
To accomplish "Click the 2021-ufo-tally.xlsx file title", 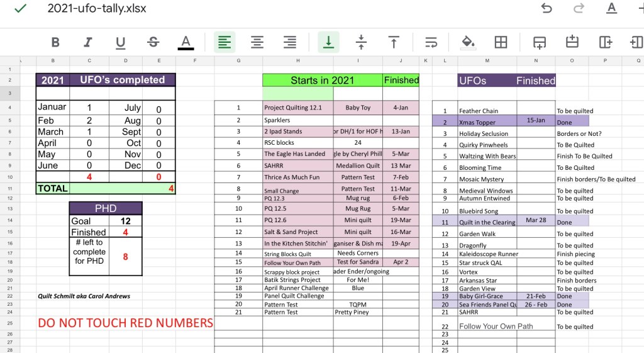I will (x=97, y=8).
